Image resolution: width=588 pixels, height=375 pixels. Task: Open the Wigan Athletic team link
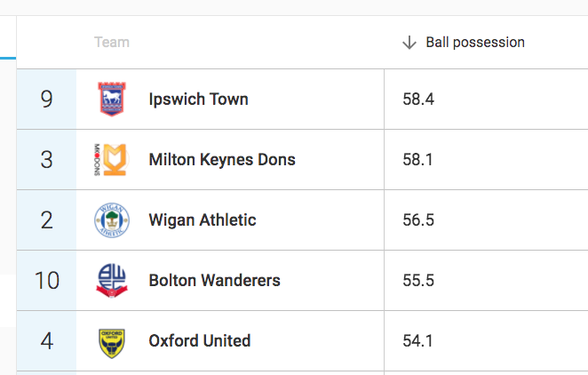click(x=203, y=220)
